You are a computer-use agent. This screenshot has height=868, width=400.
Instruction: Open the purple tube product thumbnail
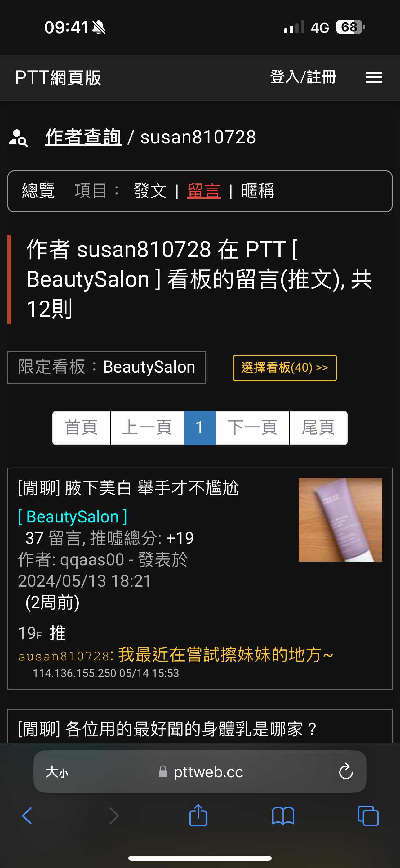pos(340,520)
